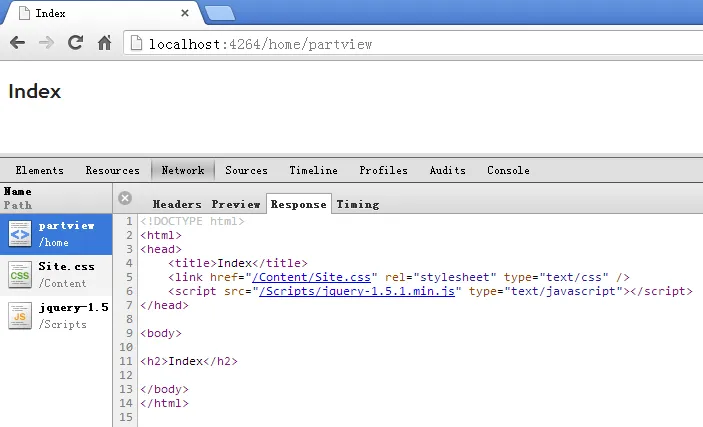Close the Index browser tab
The image size is (703, 427).
pyautogui.click(x=185, y=13)
